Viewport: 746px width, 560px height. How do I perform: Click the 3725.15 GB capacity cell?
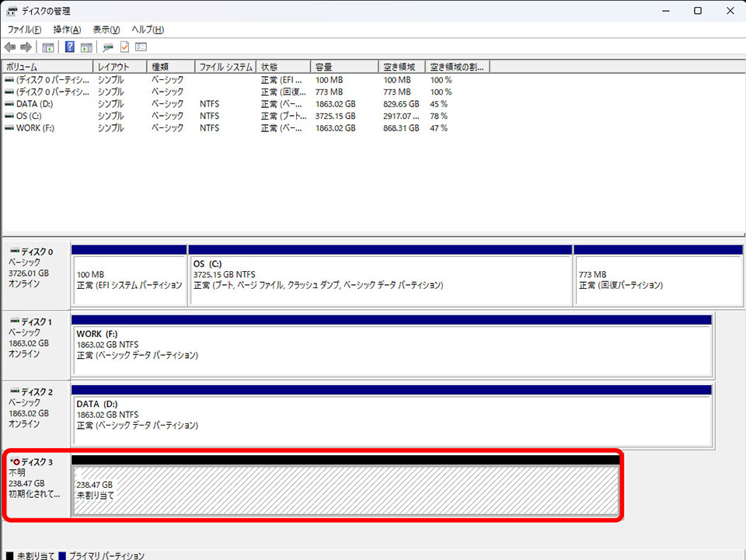pos(336,116)
